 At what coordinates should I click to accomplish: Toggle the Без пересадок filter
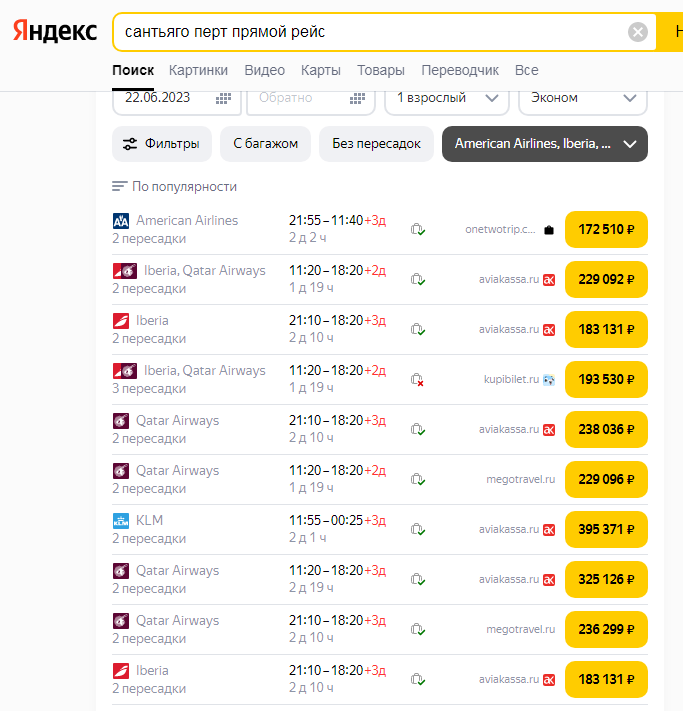point(376,144)
